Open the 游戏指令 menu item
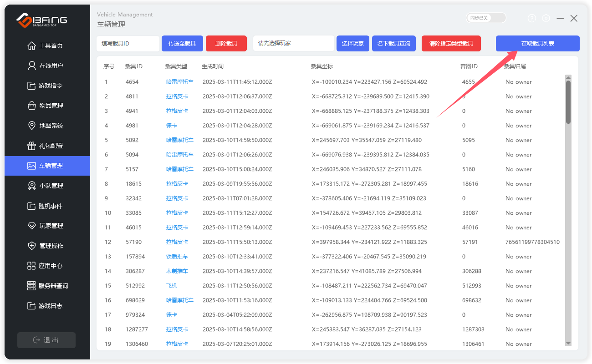 click(x=51, y=86)
